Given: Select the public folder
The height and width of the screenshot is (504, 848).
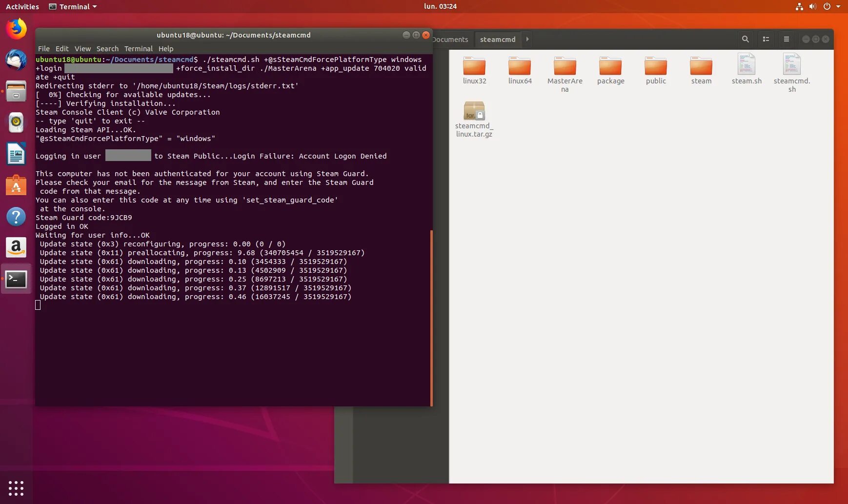Looking at the screenshot, I should (x=656, y=71).
